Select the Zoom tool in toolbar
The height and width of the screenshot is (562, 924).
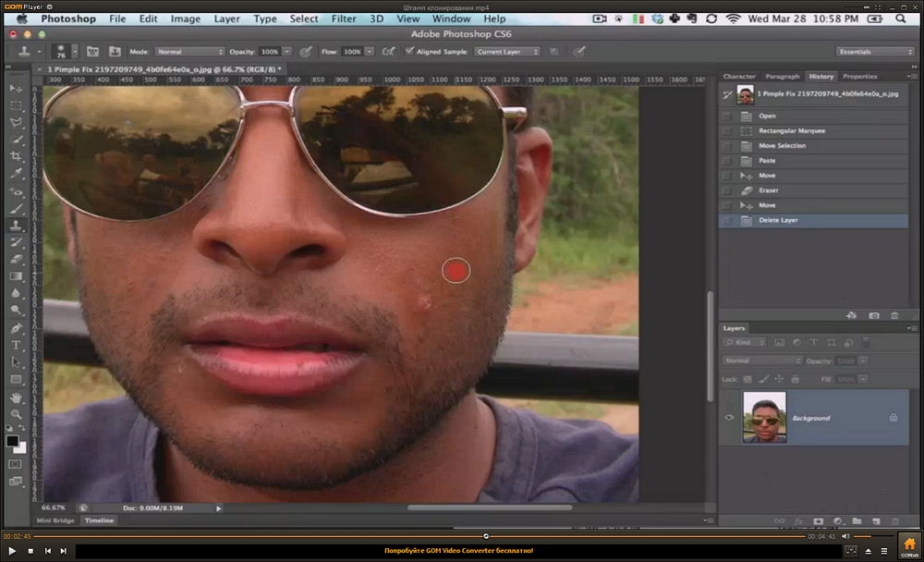pos(16,414)
